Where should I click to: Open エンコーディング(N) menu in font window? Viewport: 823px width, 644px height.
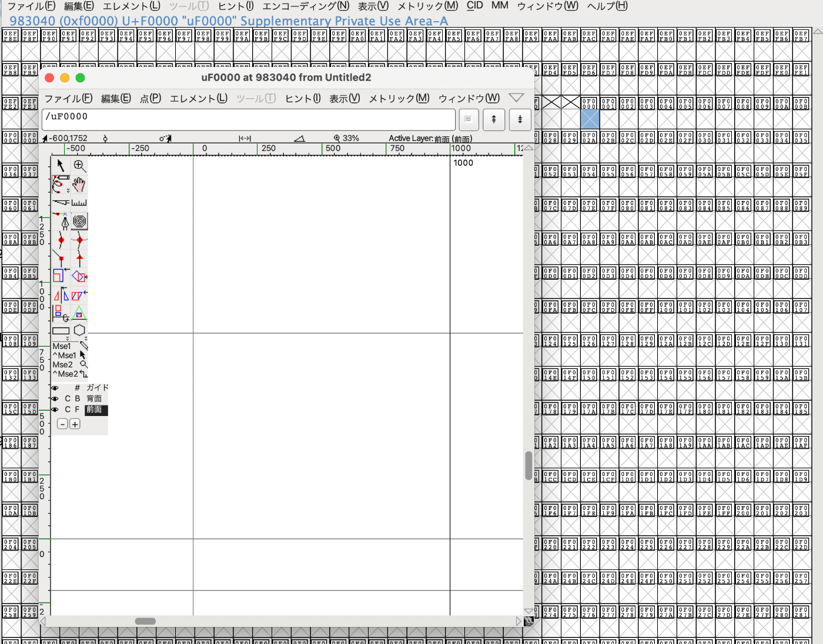point(306,6)
